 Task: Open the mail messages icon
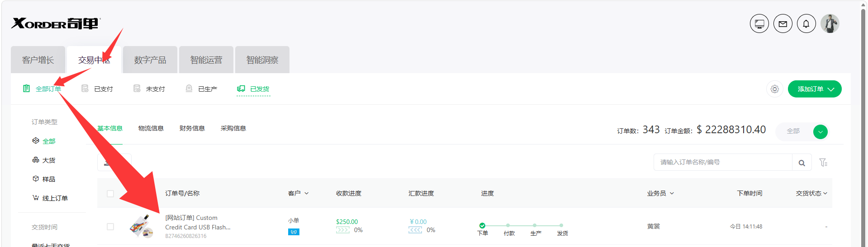[x=783, y=24]
